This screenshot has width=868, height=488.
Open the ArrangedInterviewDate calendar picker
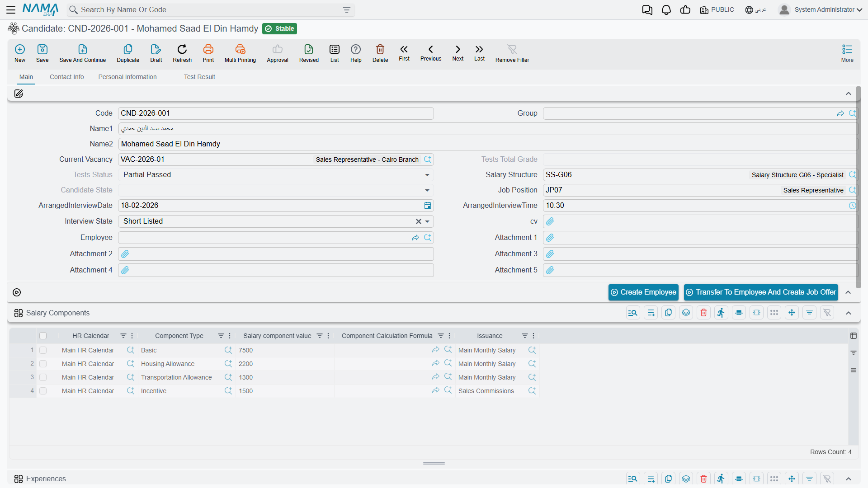428,206
